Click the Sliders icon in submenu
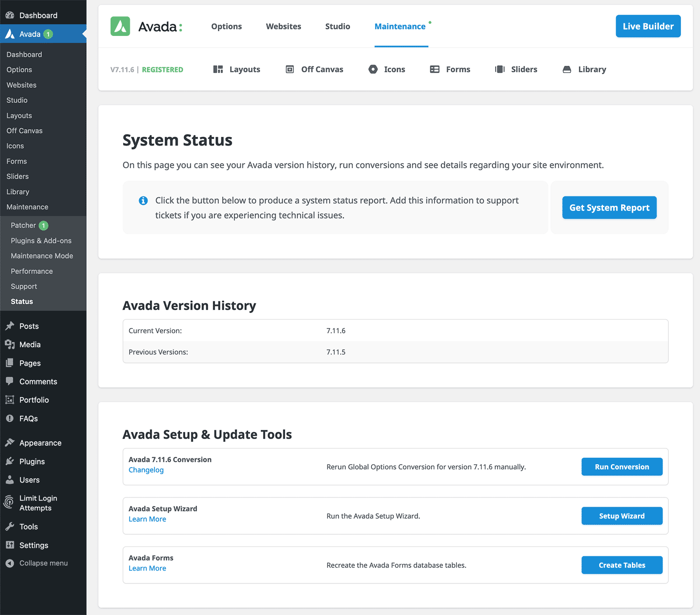The height and width of the screenshot is (615, 700). coord(500,69)
